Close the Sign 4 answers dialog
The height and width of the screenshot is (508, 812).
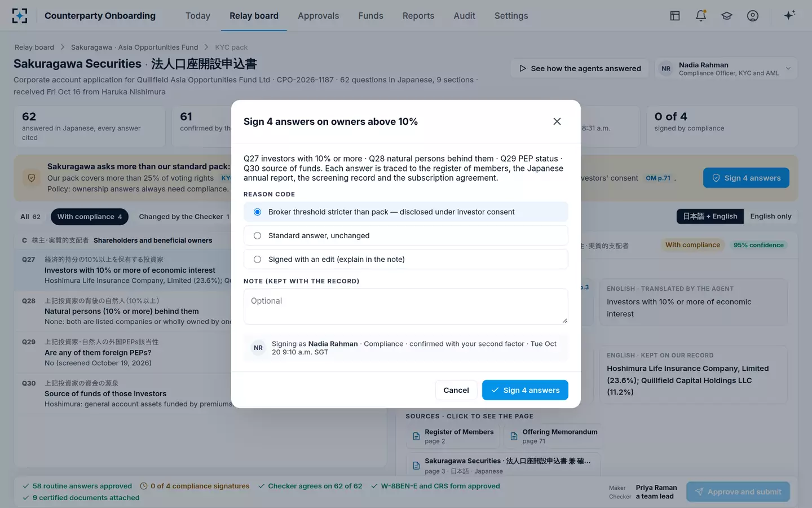coord(557,121)
